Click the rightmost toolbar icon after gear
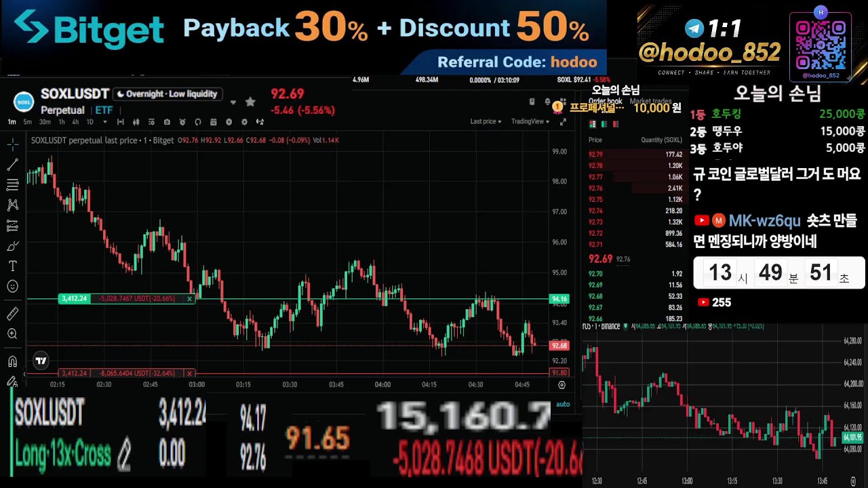The width and height of the screenshot is (868, 488). point(260,122)
